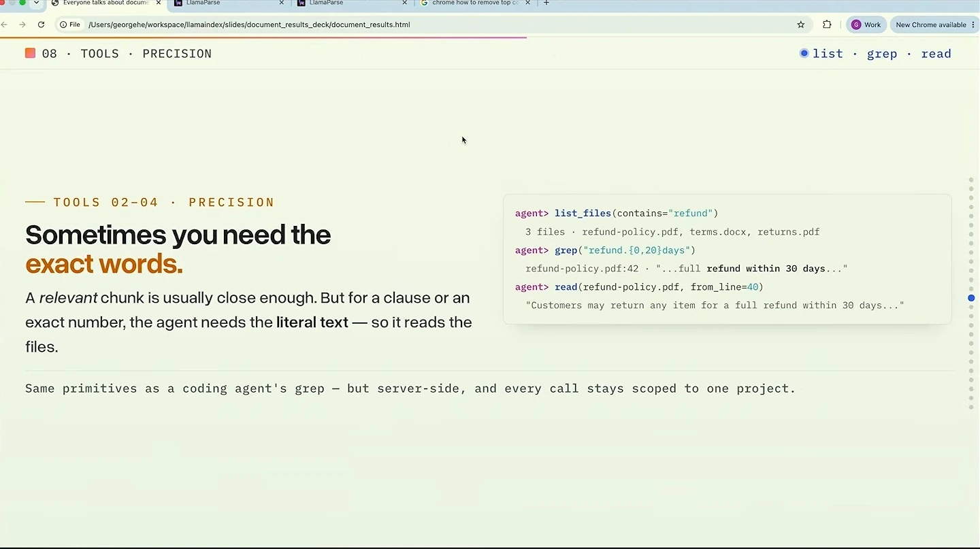Viewport: 980px width, 549px height.
Task: Open the Extensions puzzle icon
Action: click(x=827, y=24)
